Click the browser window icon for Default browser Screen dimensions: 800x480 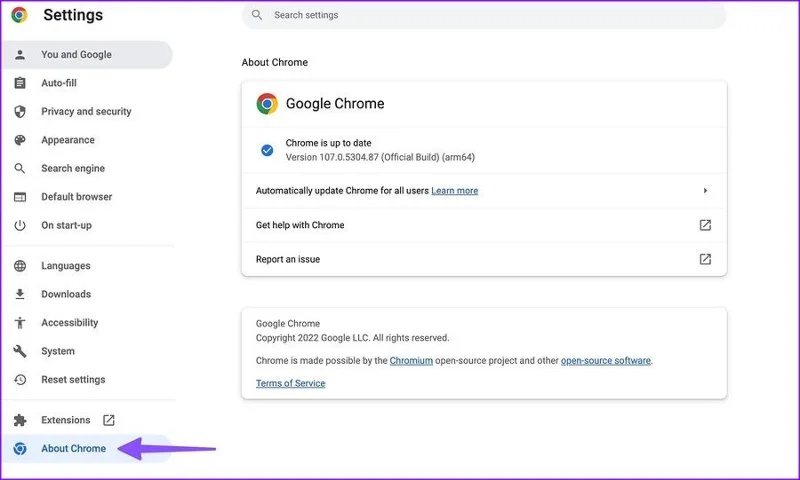(x=20, y=197)
